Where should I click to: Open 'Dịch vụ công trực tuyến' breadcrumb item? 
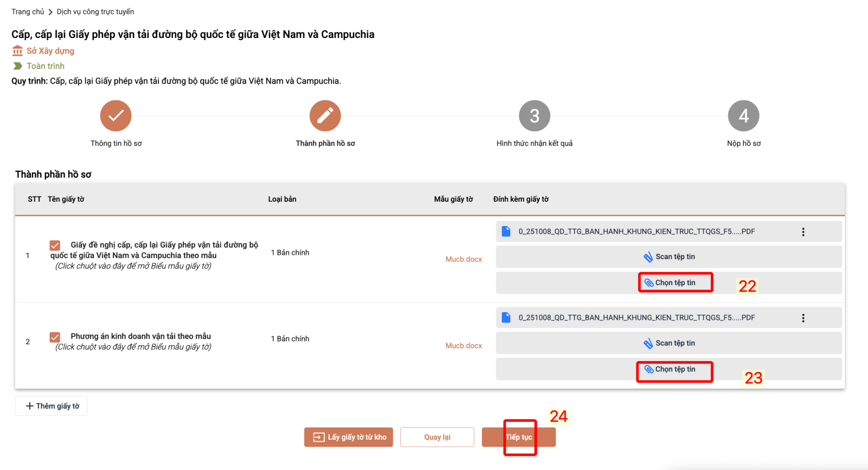95,12
